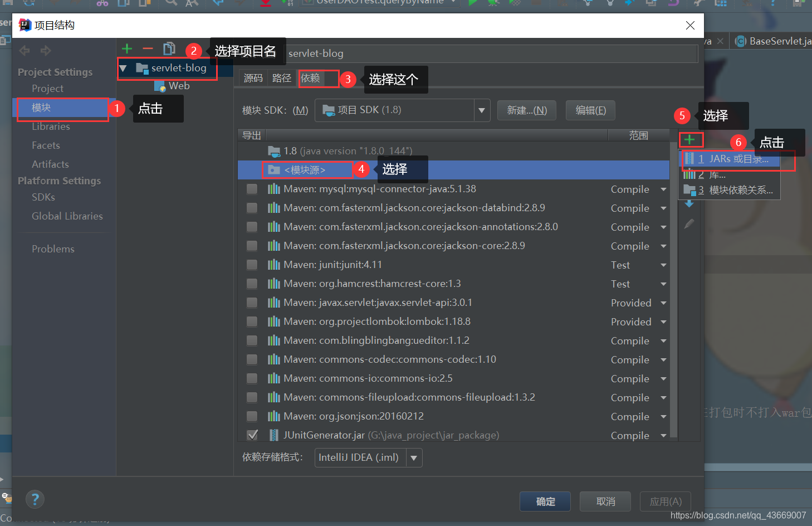Switch to the 依赖 (Dependencies) tab
The height and width of the screenshot is (526, 812).
pyautogui.click(x=311, y=78)
